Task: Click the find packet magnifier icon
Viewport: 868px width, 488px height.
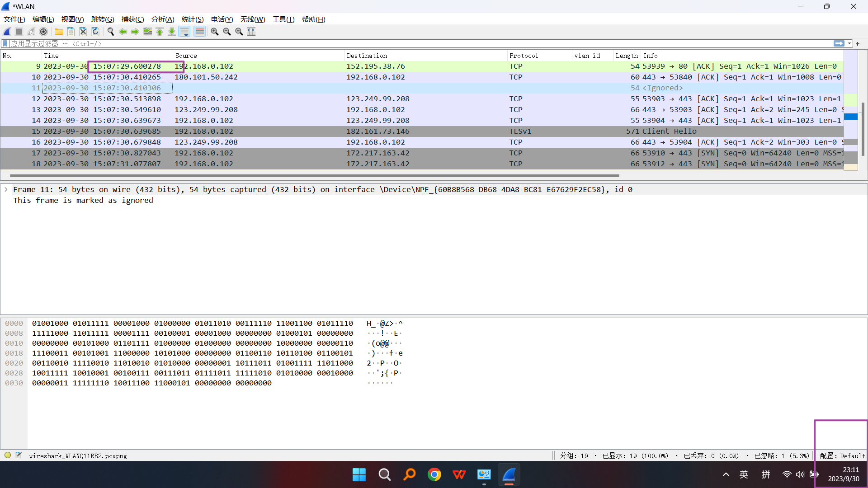Action: tap(110, 32)
